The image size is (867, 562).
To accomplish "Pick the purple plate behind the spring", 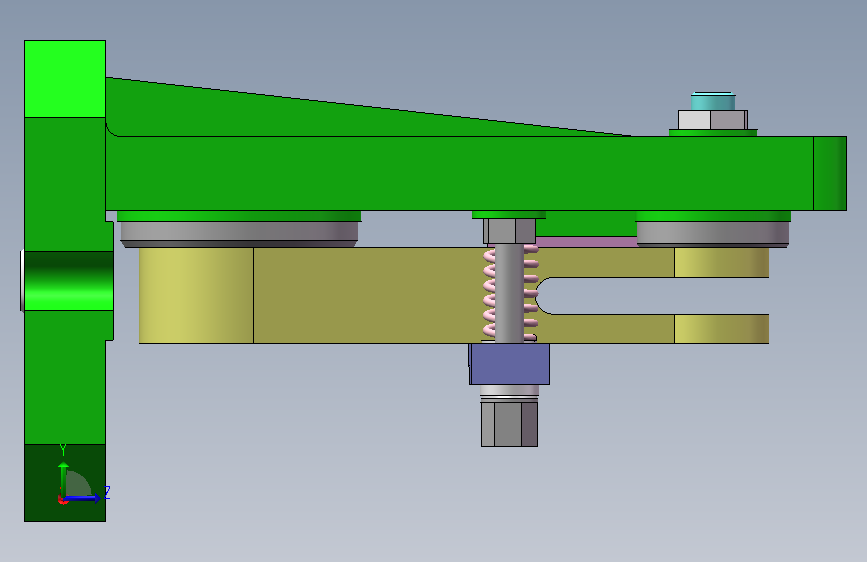I will (x=586, y=242).
